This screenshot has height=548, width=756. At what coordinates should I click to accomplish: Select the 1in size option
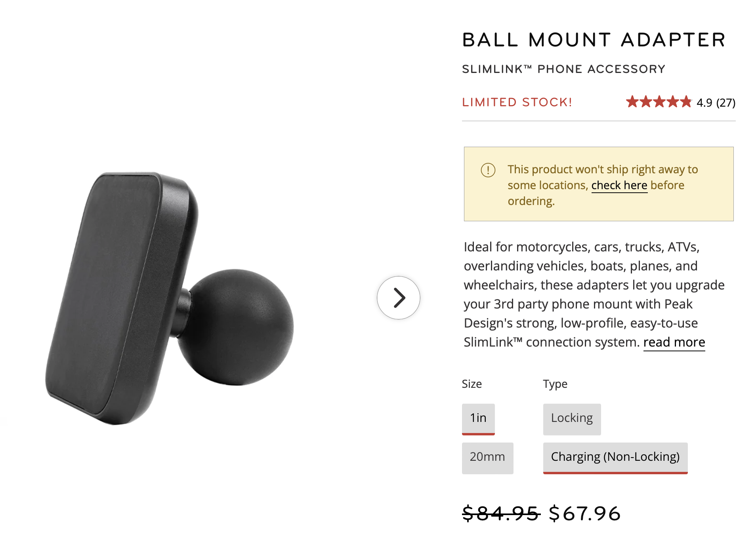(478, 419)
